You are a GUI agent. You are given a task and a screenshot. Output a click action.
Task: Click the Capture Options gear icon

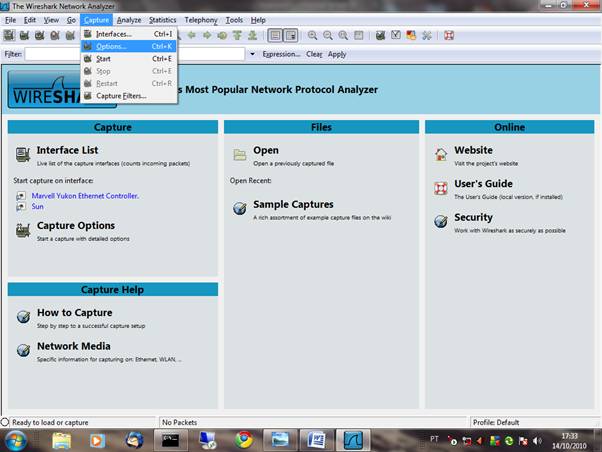coord(24,230)
